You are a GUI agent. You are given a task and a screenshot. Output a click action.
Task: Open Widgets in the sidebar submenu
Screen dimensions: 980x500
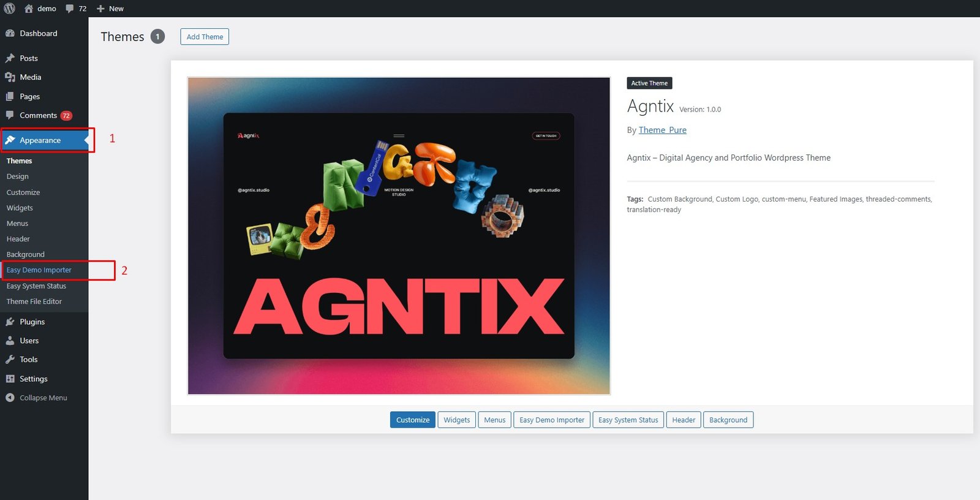pyautogui.click(x=20, y=208)
